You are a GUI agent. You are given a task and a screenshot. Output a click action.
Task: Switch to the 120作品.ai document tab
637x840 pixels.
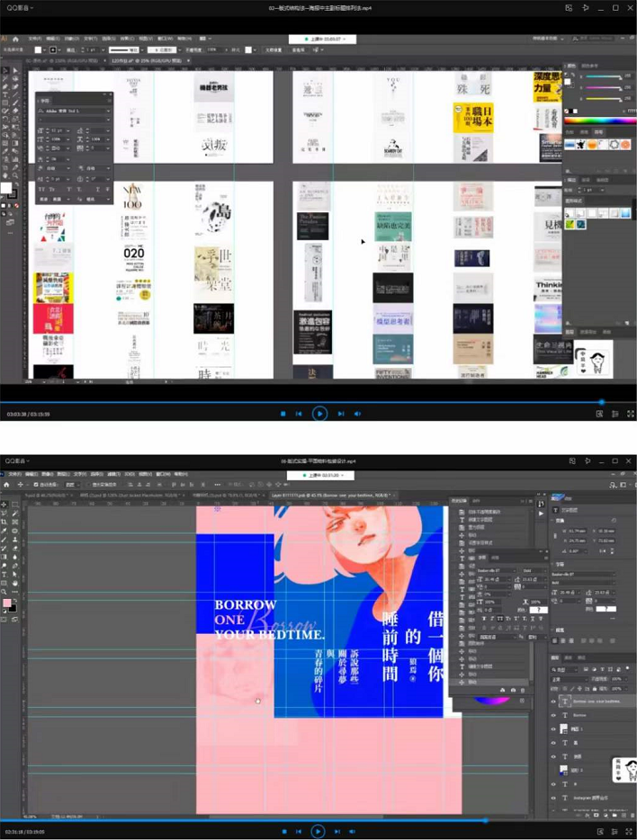(x=147, y=61)
